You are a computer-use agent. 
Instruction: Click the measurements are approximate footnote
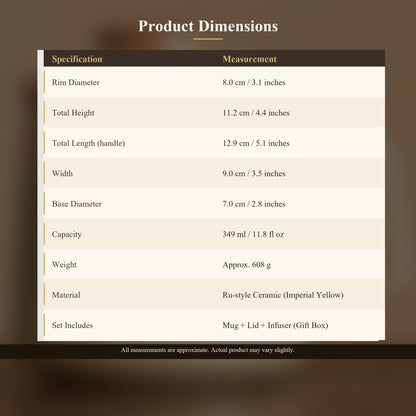tap(208, 350)
